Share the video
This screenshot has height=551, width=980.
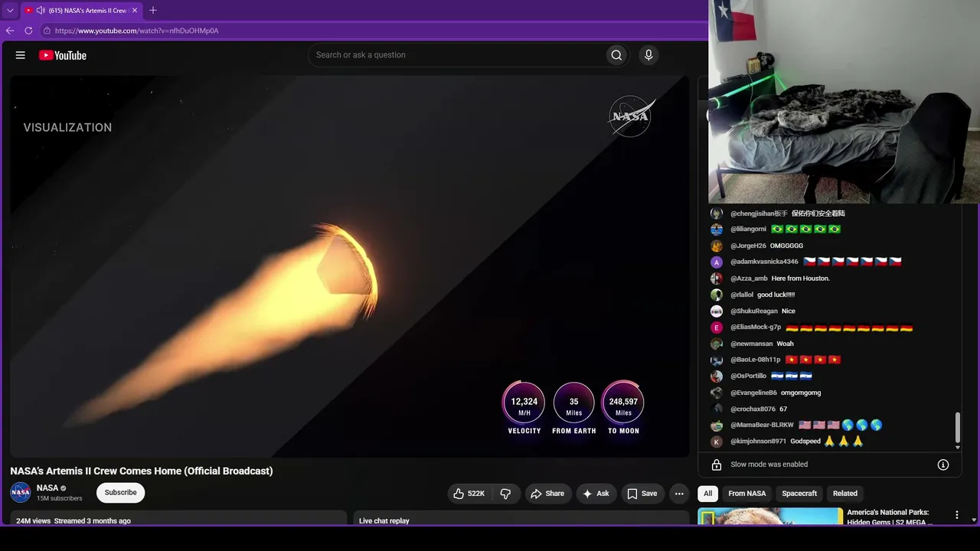click(x=547, y=494)
